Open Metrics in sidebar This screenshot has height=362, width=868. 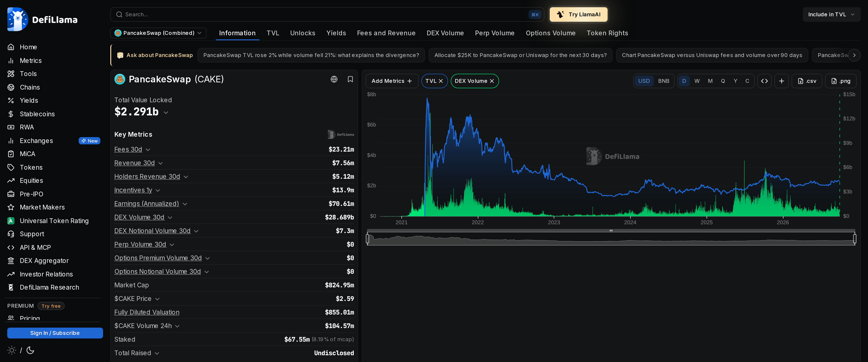tap(31, 60)
